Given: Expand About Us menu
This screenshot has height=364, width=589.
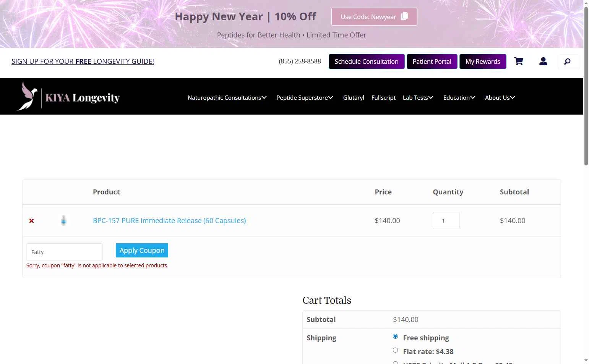Looking at the screenshot, I should pos(500,98).
